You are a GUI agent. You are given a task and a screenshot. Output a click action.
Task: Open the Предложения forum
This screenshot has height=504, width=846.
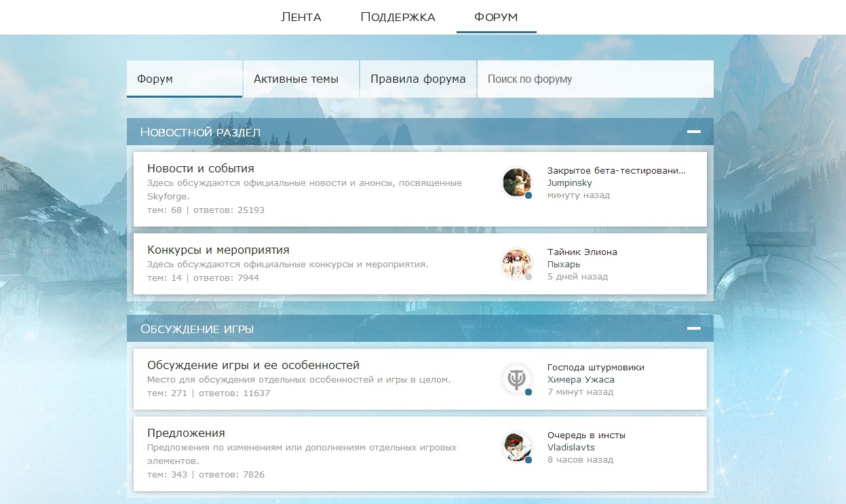click(186, 433)
